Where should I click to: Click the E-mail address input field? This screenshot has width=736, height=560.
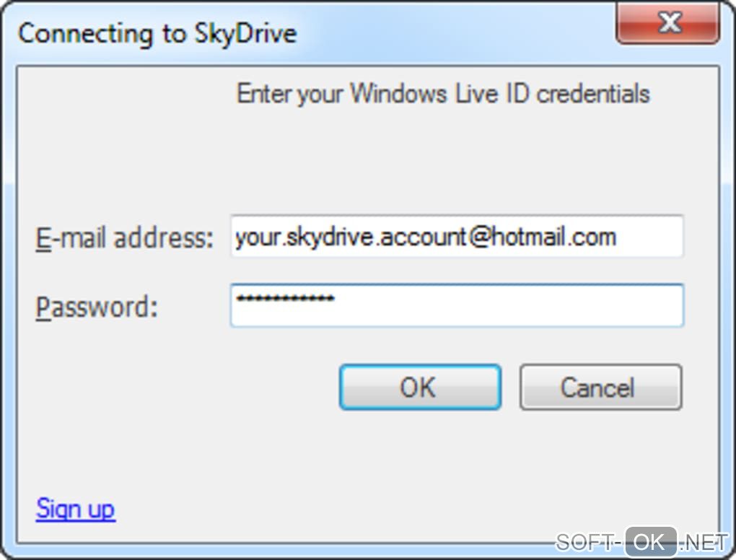click(456, 237)
